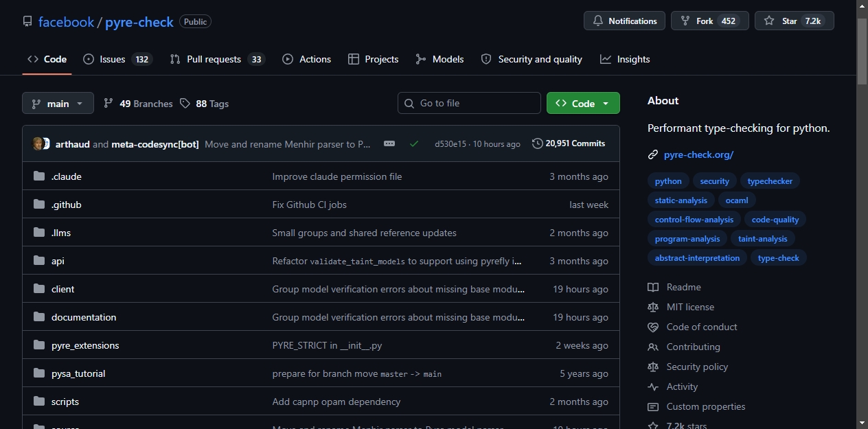Go to Security and quality tab

(532, 59)
